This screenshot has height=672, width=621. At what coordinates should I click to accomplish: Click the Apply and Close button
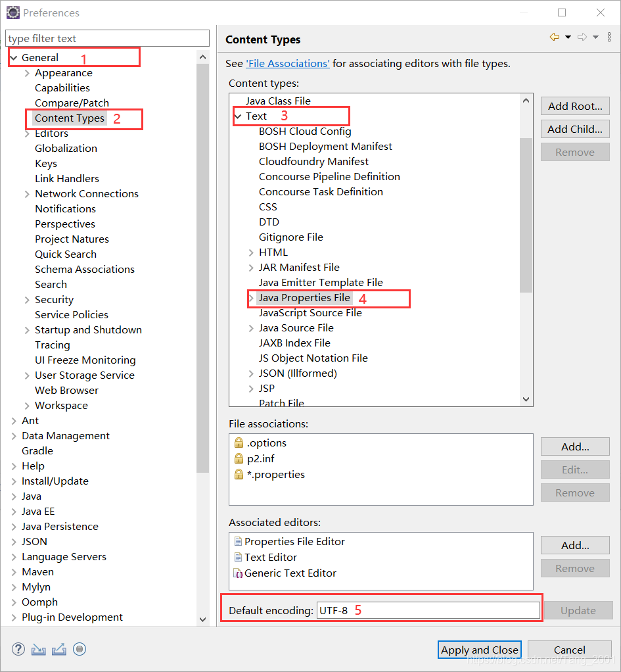479,650
